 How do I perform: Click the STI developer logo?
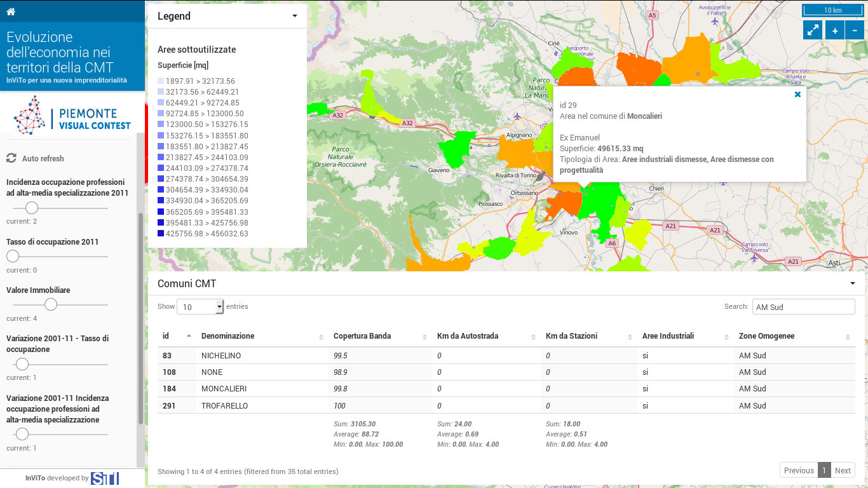pos(104,478)
